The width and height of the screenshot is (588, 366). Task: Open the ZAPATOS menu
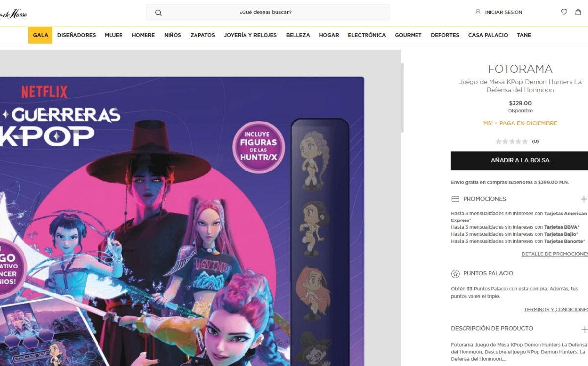point(202,35)
